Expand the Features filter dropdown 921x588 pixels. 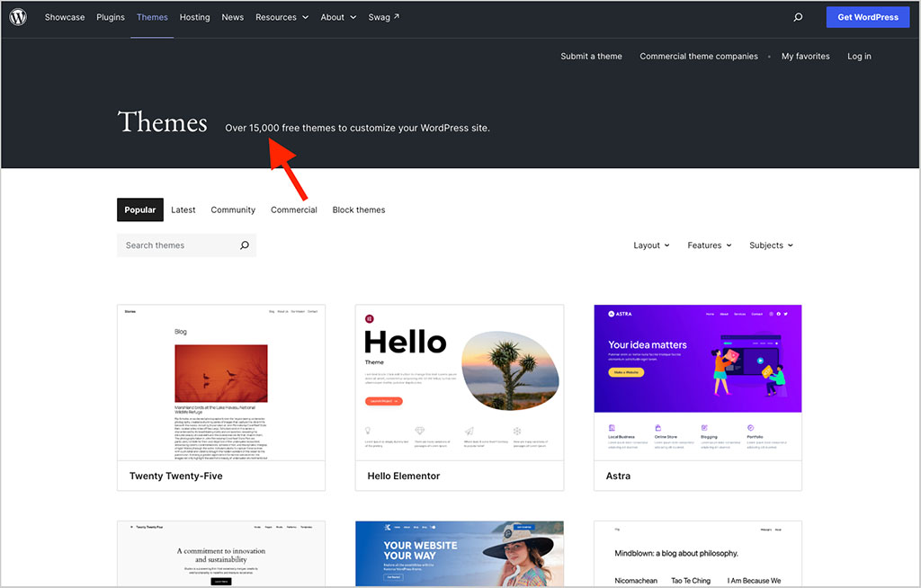click(x=710, y=245)
